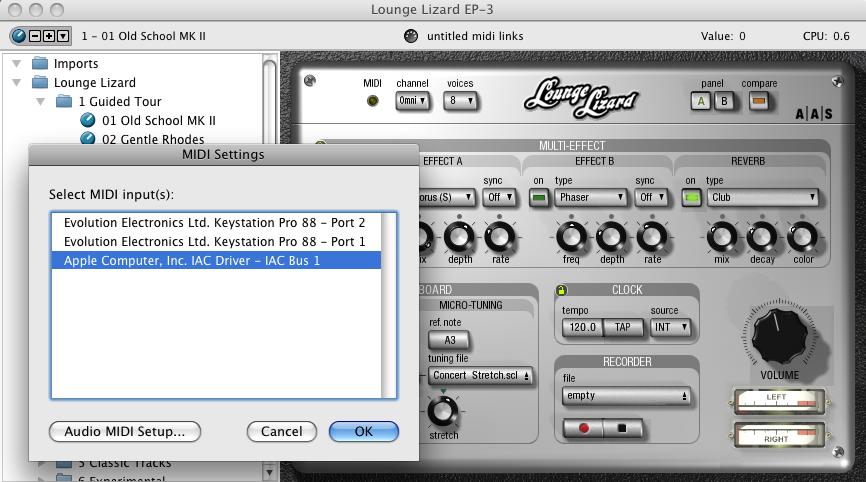This screenshot has width=866, height=482.
Task: Click Effect B depth knob
Action: 611,237
